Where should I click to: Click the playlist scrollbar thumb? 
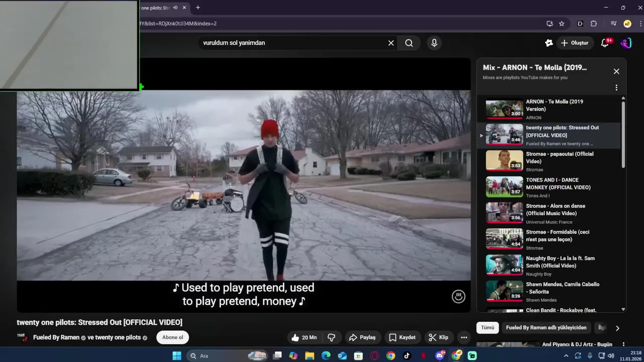tap(623, 135)
